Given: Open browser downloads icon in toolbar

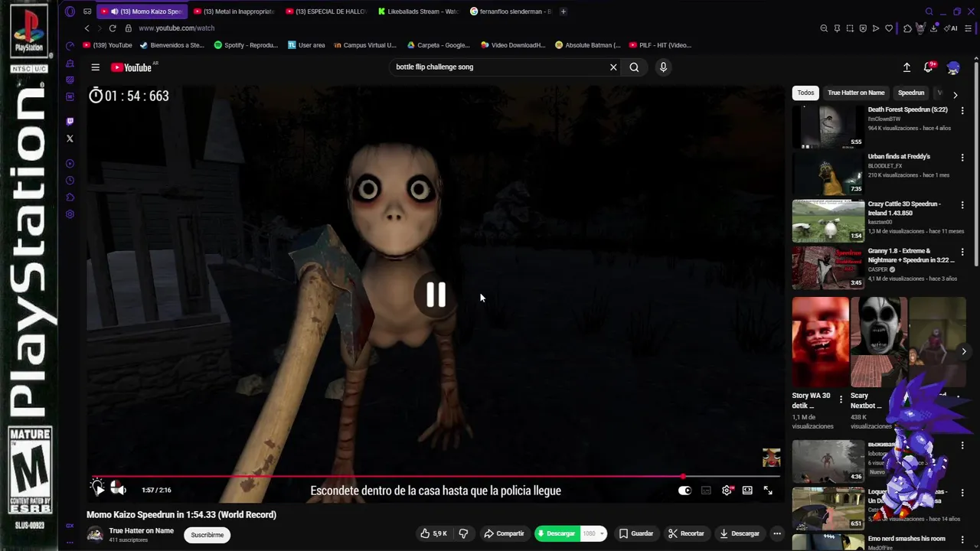Looking at the screenshot, I should (x=934, y=28).
